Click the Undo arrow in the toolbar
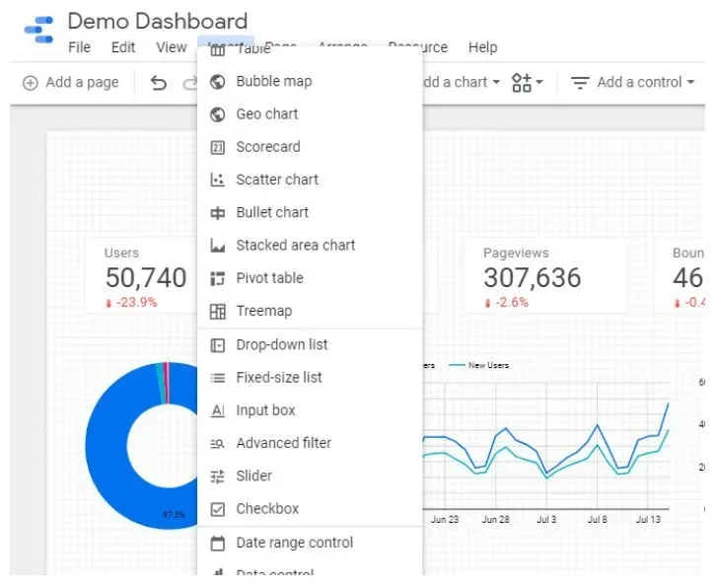The height and width of the screenshot is (588, 718). click(x=159, y=83)
